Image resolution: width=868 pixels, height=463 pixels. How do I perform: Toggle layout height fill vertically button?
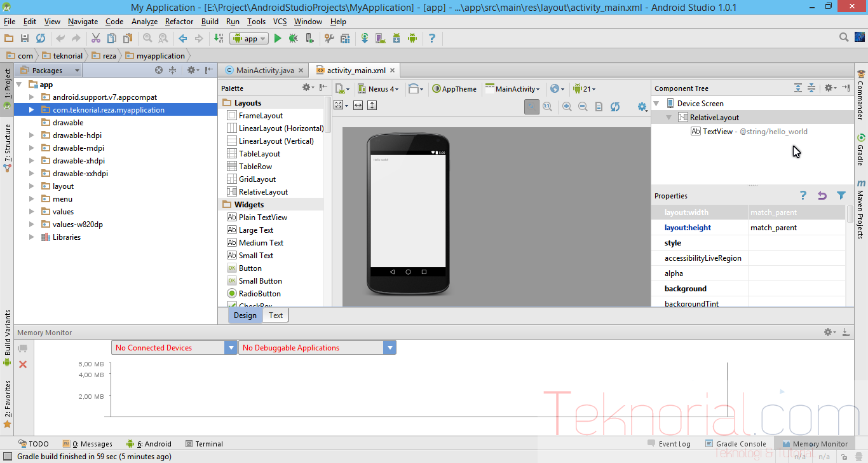pos(372,106)
